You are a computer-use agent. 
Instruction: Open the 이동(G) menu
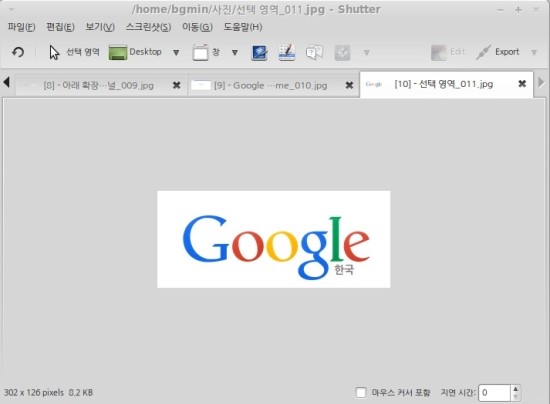tap(197, 27)
